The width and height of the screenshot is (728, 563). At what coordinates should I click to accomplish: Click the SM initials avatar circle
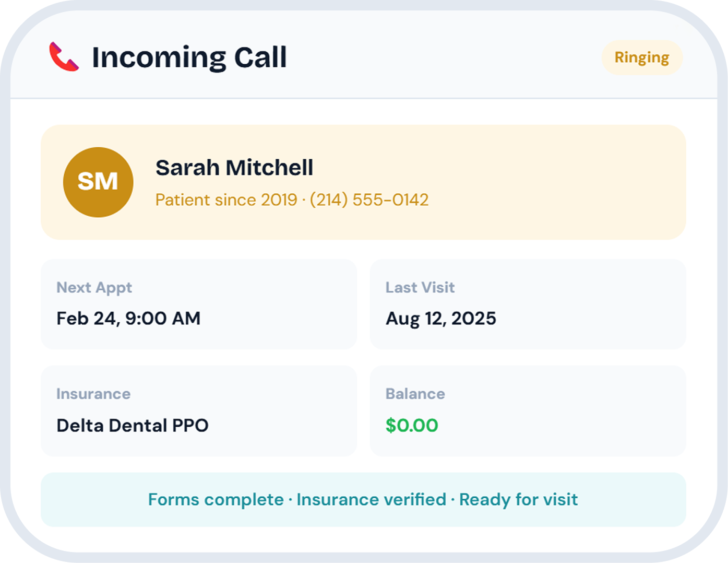click(x=98, y=182)
